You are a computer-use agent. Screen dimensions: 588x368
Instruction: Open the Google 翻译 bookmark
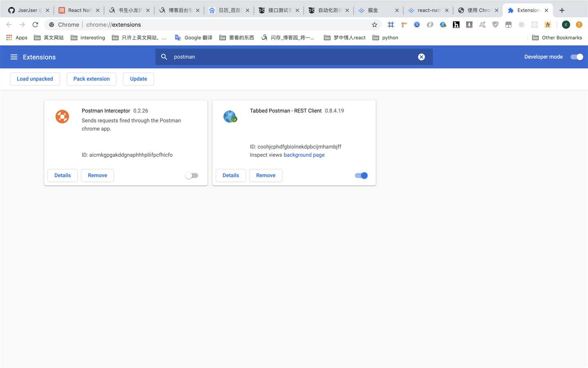(194, 38)
